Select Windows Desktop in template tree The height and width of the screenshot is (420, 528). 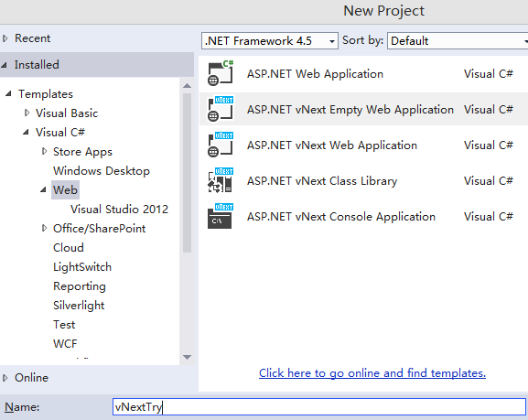[102, 171]
